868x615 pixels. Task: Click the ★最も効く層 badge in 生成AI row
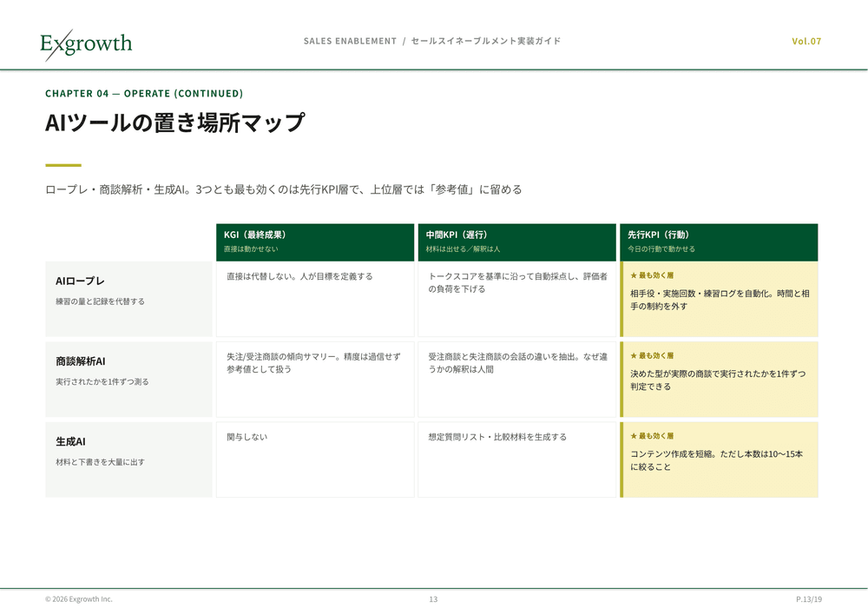pos(652,436)
